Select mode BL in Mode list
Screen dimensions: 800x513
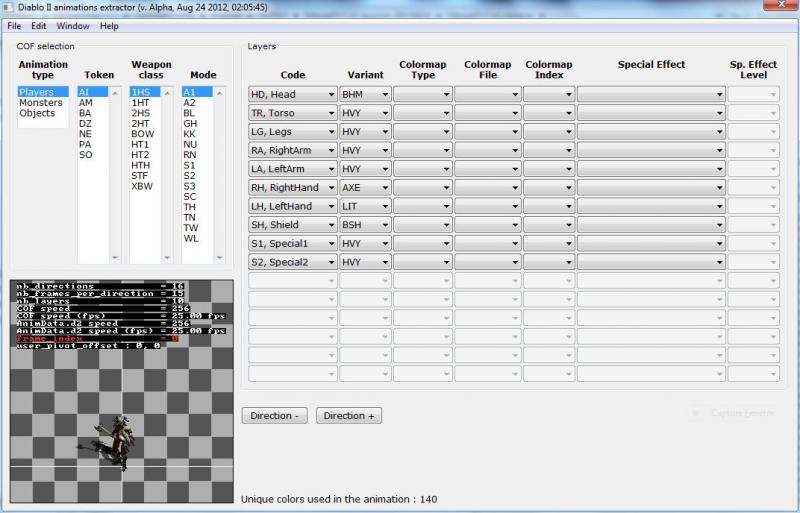click(197, 113)
